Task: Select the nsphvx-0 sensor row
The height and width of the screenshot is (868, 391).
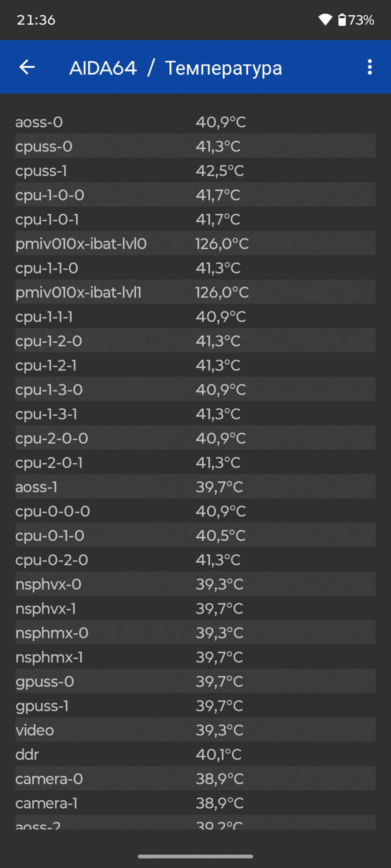Action: tap(195, 584)
